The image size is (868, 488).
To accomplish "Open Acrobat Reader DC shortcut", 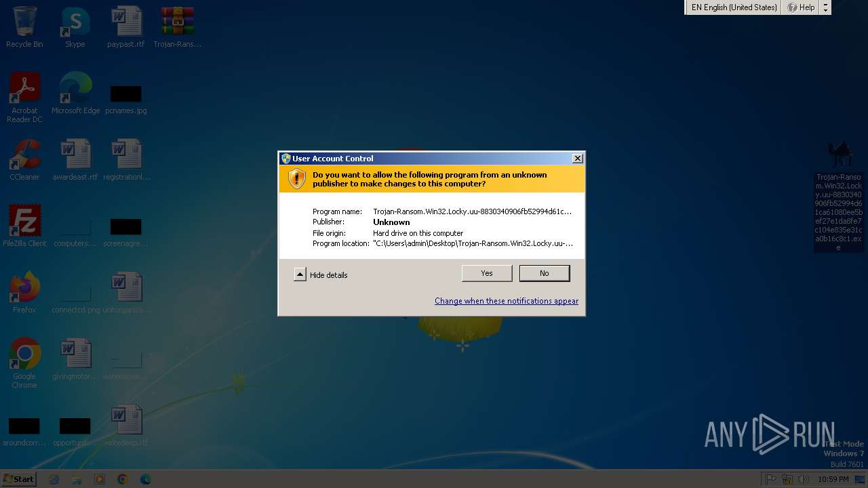I will coord(24,97).
